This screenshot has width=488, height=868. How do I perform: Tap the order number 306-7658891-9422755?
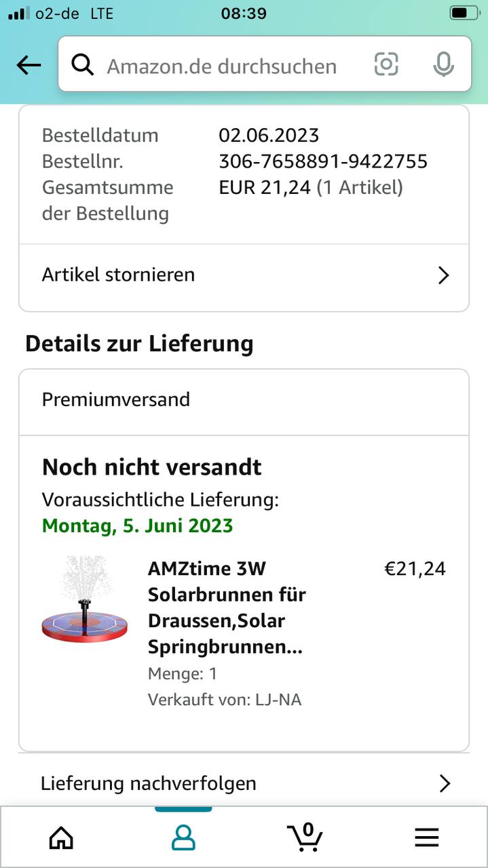pyautogui.click(x=323, y=161)
